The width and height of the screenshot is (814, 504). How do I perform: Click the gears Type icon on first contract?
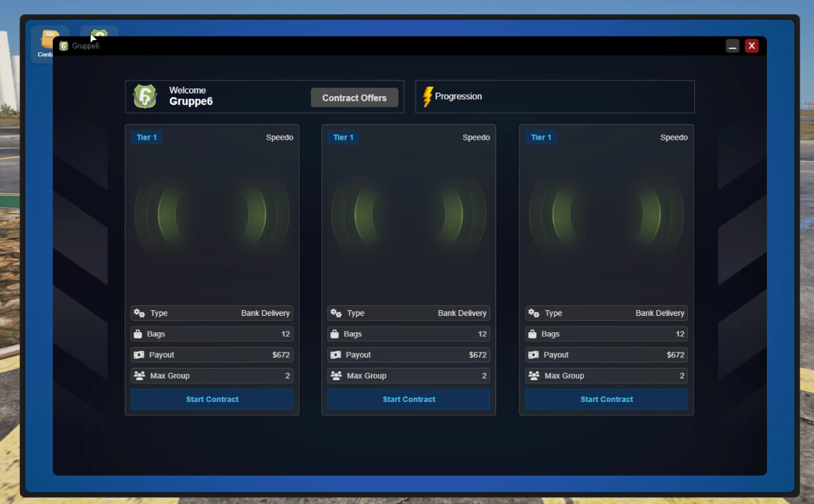[138, 313]
